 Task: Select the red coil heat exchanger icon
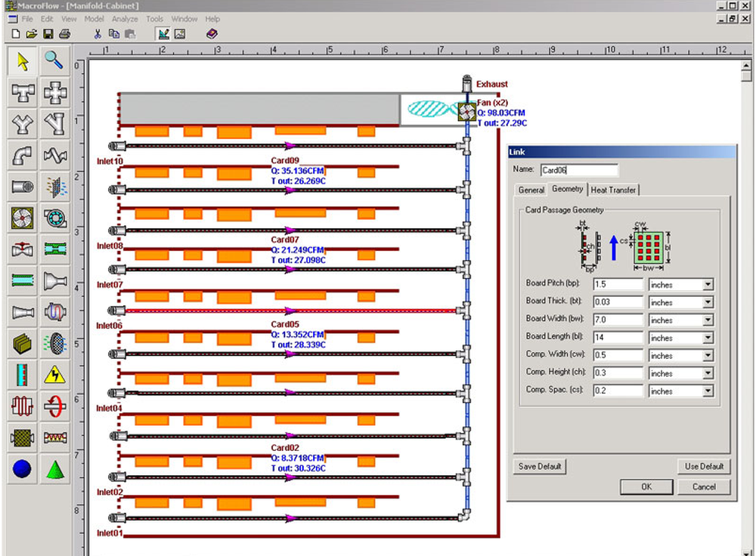[x=22, y=406]
